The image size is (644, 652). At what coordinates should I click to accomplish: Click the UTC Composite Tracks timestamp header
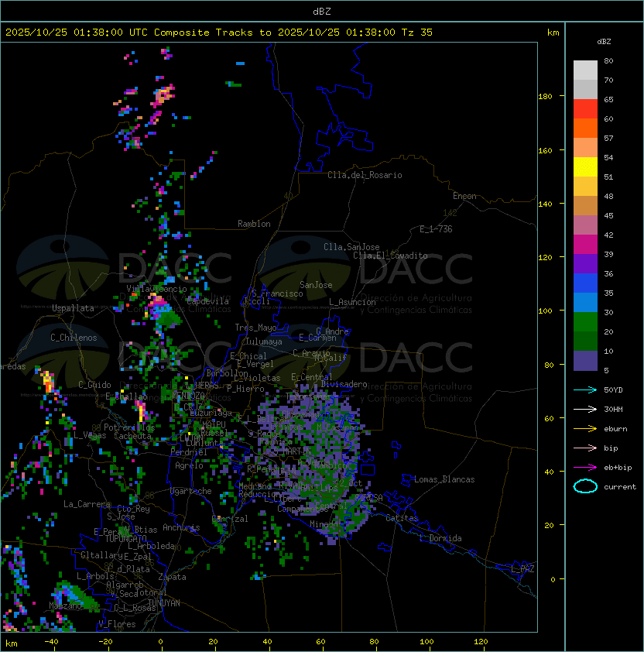coord(219,33)
